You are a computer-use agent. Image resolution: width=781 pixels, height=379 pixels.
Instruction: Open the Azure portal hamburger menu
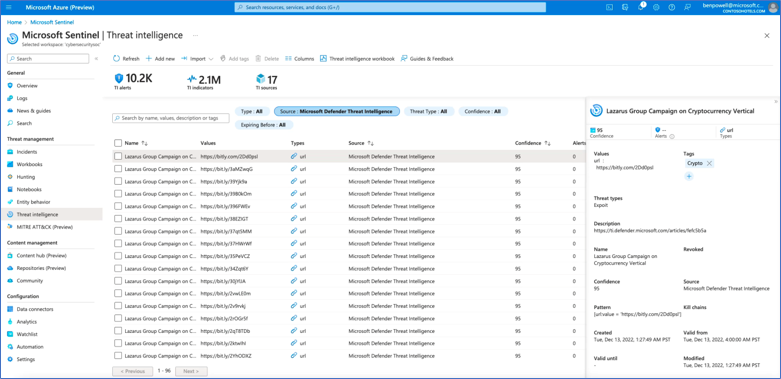(8, 7)
